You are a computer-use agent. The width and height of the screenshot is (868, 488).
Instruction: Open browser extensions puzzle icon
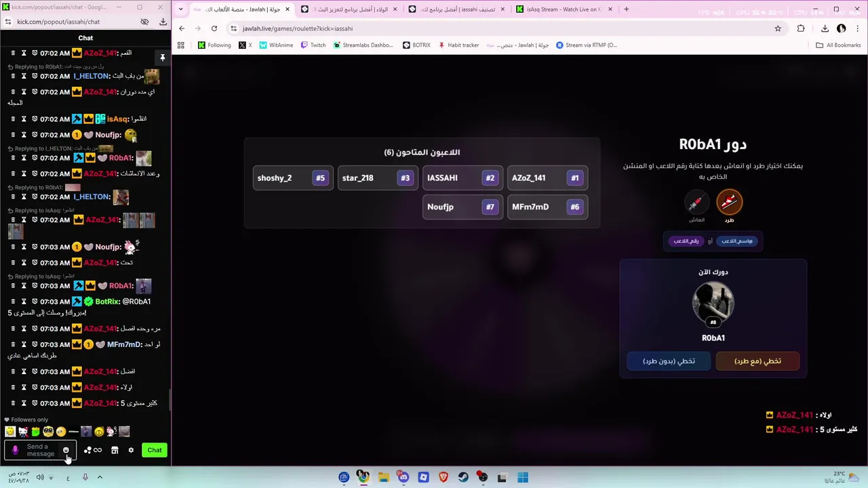coord(801,28)
